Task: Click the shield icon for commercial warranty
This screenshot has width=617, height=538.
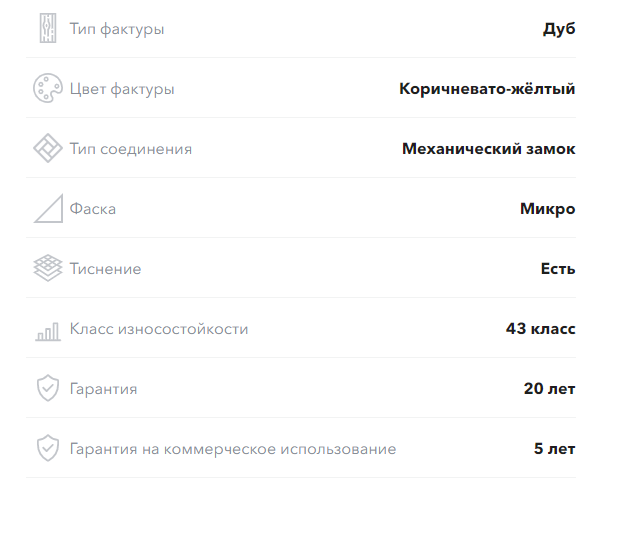Action: (48, 448)
